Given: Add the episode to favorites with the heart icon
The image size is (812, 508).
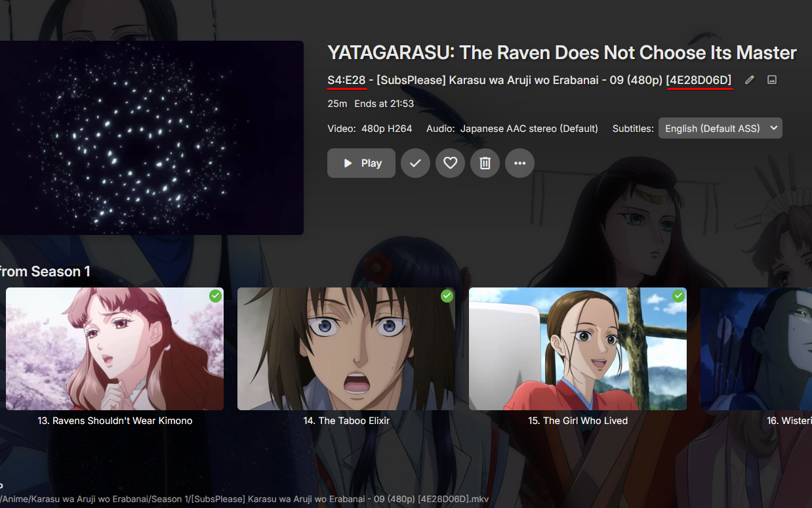Looking at the screenshot, I should point(450,163).
